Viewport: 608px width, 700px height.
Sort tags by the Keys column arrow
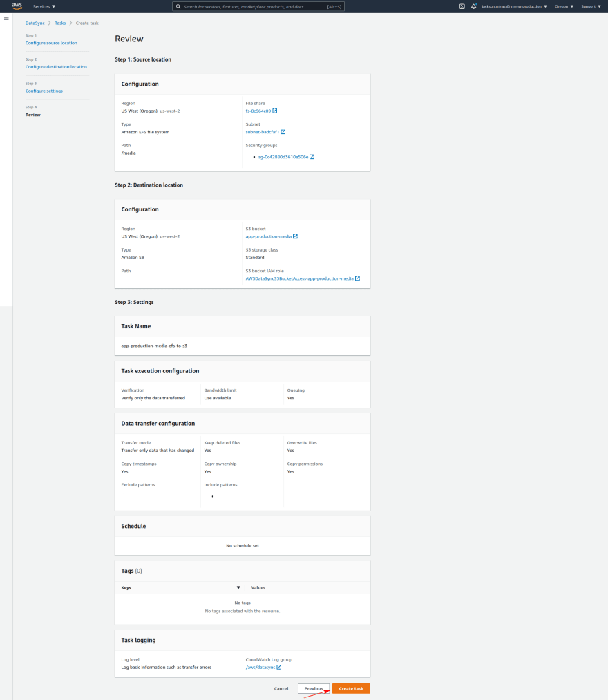238,587
